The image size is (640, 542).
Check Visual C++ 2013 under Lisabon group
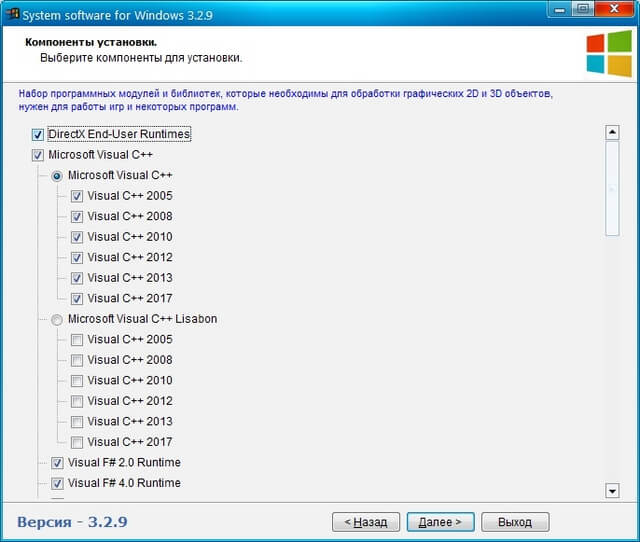pos(77,422)
